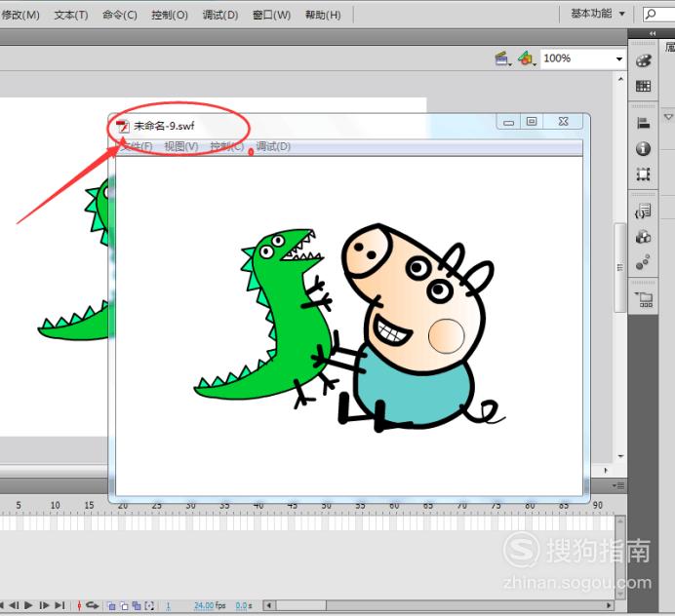Open 文件(F) menu in SWF player window

click(136, 146)
